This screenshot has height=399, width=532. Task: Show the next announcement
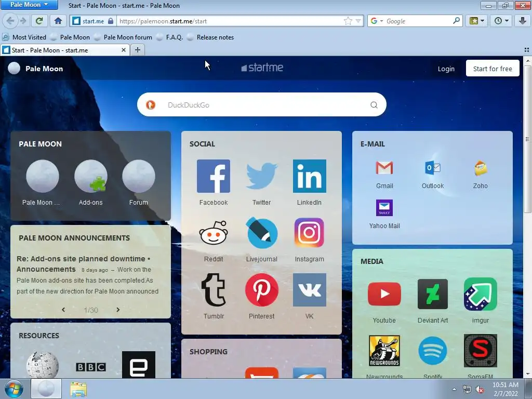point(118,310)
